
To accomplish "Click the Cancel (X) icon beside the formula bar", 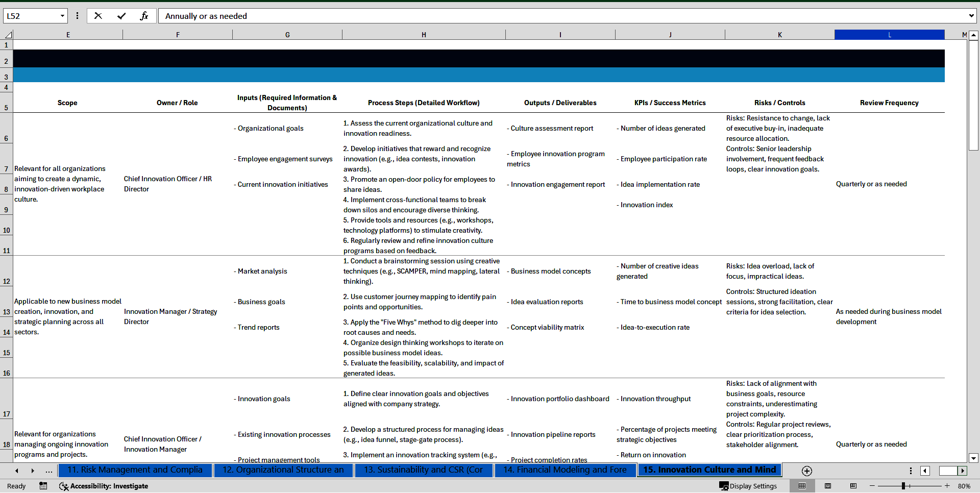I will 98,15.
